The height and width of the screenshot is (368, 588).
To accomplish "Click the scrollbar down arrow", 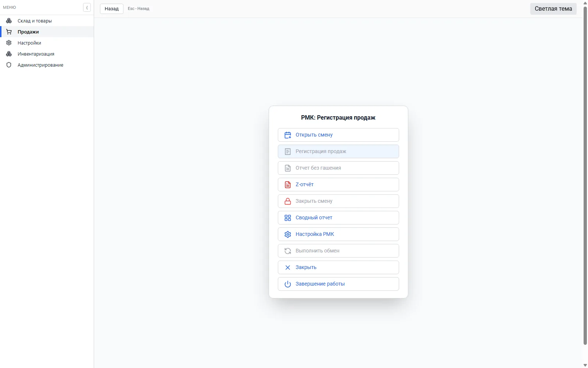I will [x=585, y=365].
